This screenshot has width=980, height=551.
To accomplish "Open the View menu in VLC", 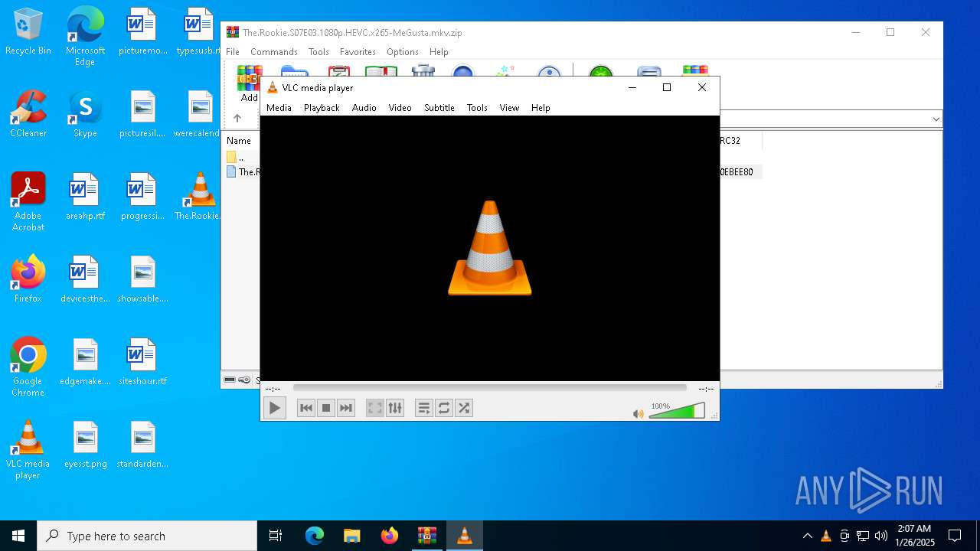I will click(509, 108).
